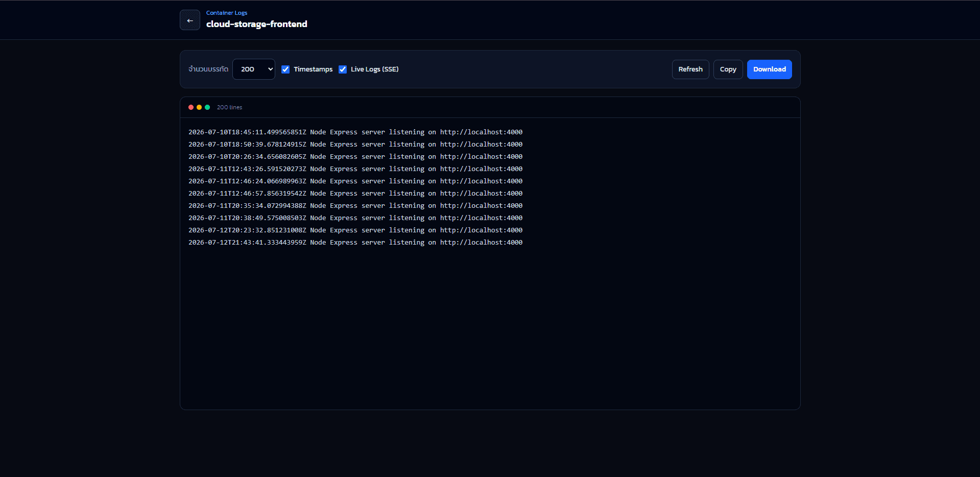Image resolution: width=980 pixels, height=477 pixels.
Task: Go back using the arrow button
Action: point(190,20)
